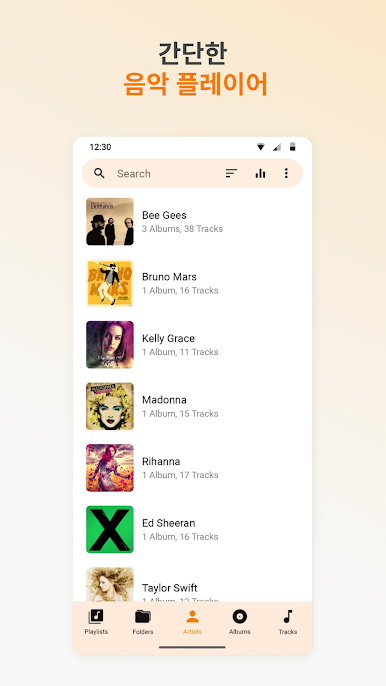Tap the Bruno Mars album thumbnail

point(110,283)
